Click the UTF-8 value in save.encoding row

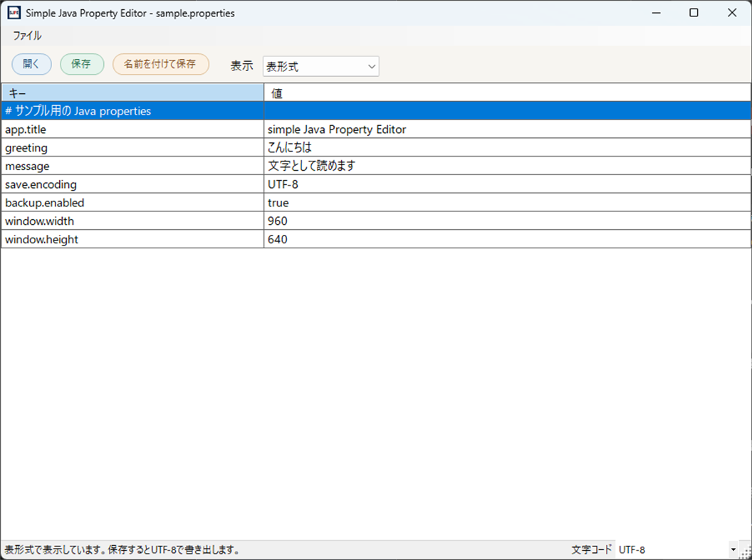pyautogui.click(x=507, y=184)
